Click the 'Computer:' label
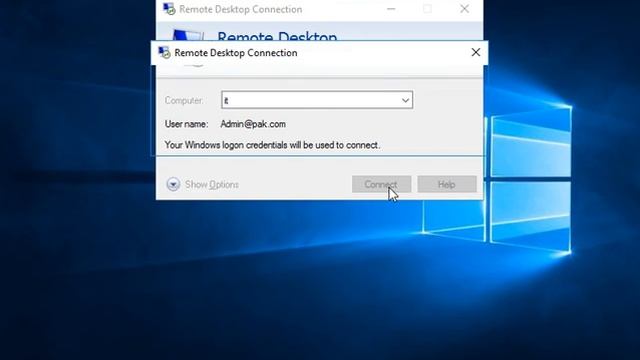The width and height of the screenshot is (640, 360). tap(184, 100)
